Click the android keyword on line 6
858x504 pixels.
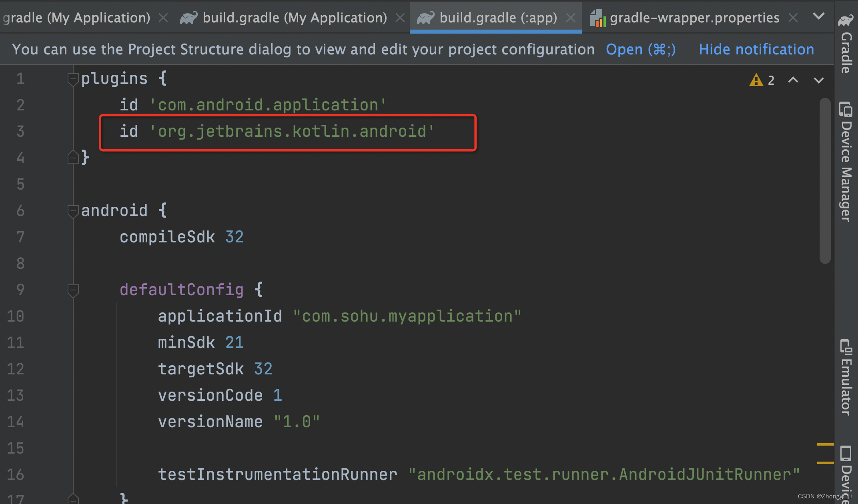(x=114, y=210)
